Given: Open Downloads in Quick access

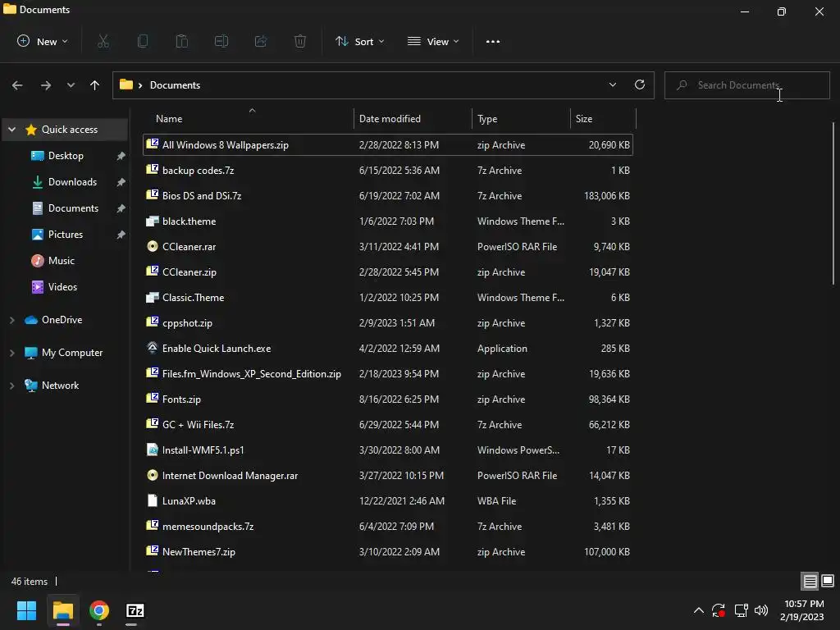Looking at the screenshot, I should tap(72, 182).
